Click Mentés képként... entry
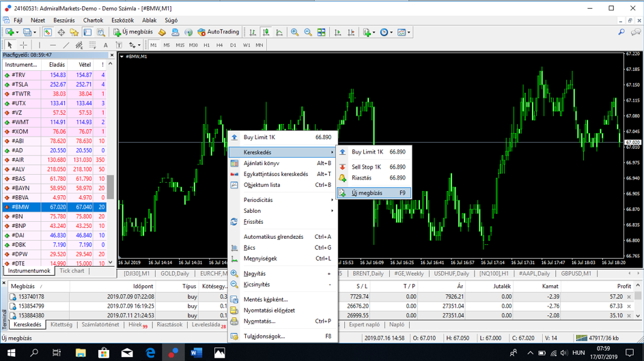The height and width of the screenshot is (361, 644). pyautogui.click(x=283, y=300)
